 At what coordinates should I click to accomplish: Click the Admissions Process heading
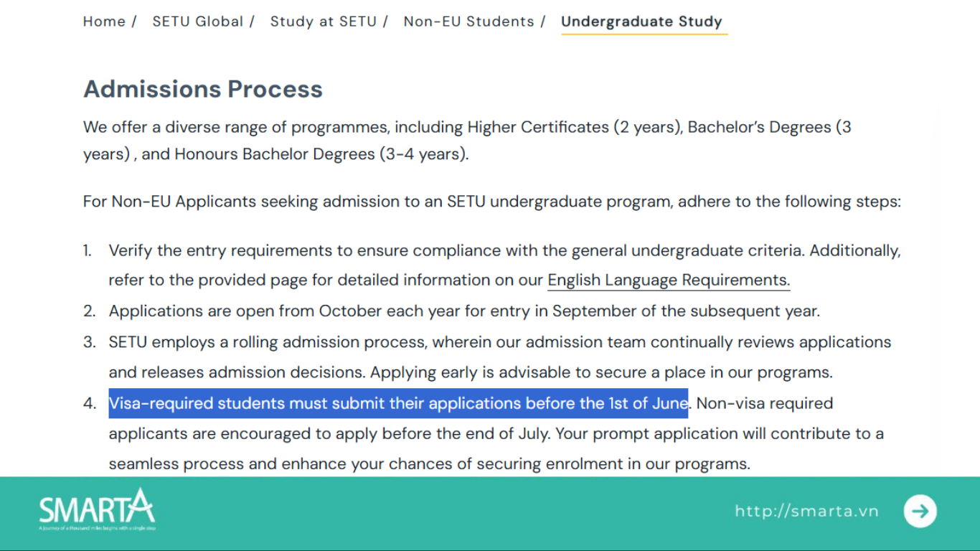(x=203, y=89)
